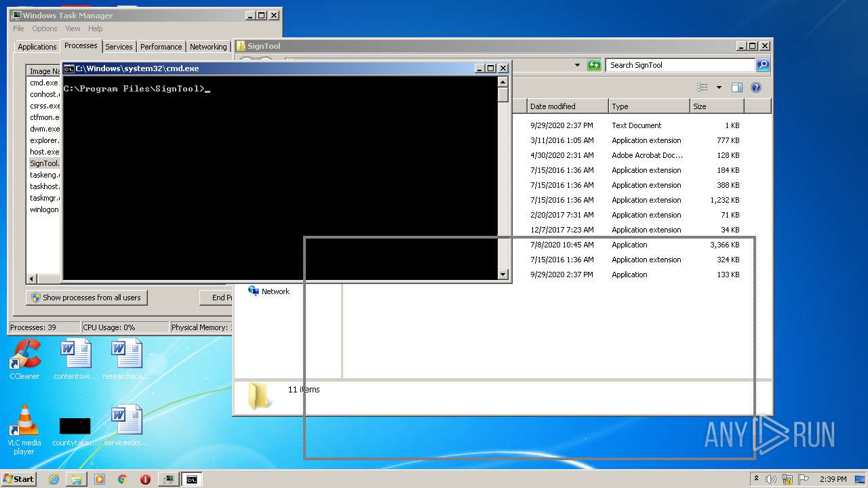868x488 pixels.
Task: Sort files by Size column header
Action: 717,106
